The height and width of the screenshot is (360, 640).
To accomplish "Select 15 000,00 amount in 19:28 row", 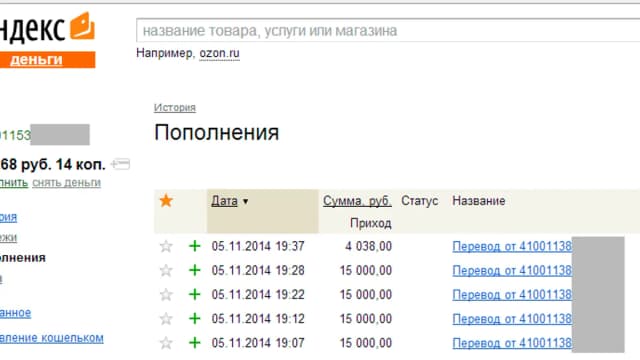I will [x=366, y=270].
